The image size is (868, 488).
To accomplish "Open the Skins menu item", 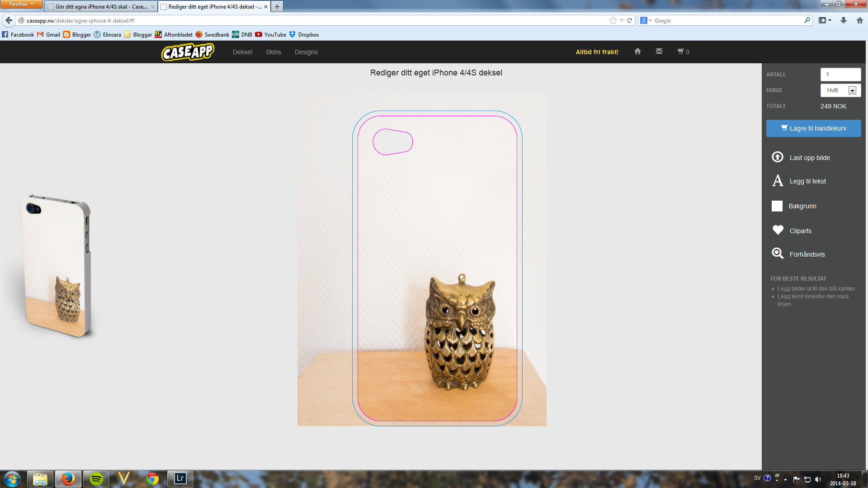I will click(273, 52).
